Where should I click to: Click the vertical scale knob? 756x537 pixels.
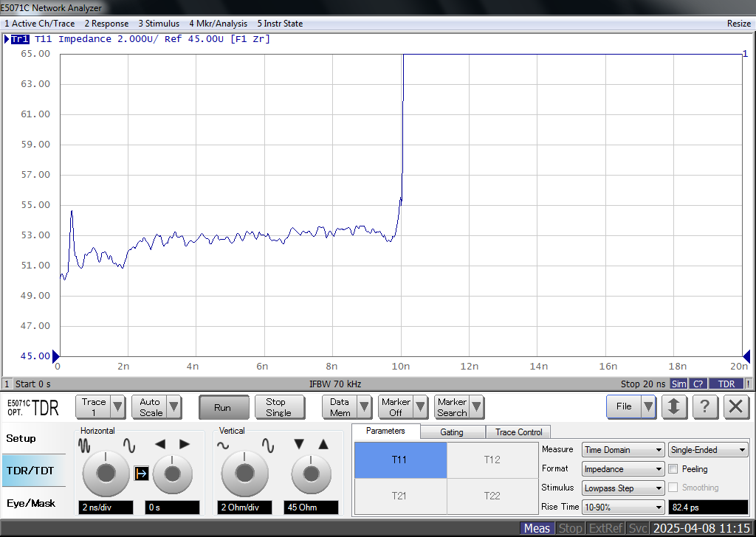click(x=244, y=474)
